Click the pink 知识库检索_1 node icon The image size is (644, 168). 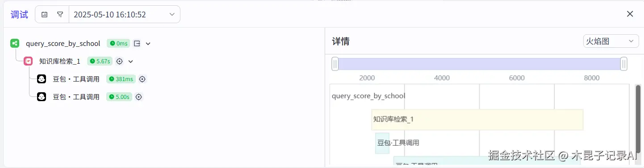click(x=28, y=61)
